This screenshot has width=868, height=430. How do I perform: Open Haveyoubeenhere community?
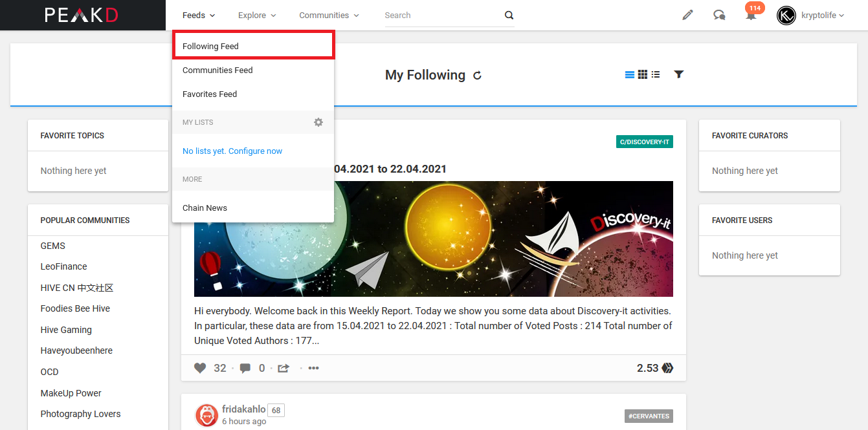click(x=76, y=350)
